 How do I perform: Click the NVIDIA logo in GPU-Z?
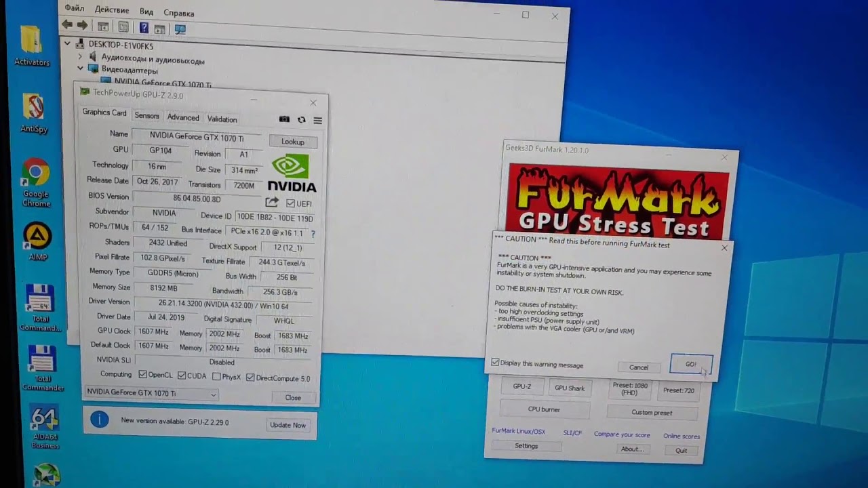pyautogui.click(x=292, y=174)
